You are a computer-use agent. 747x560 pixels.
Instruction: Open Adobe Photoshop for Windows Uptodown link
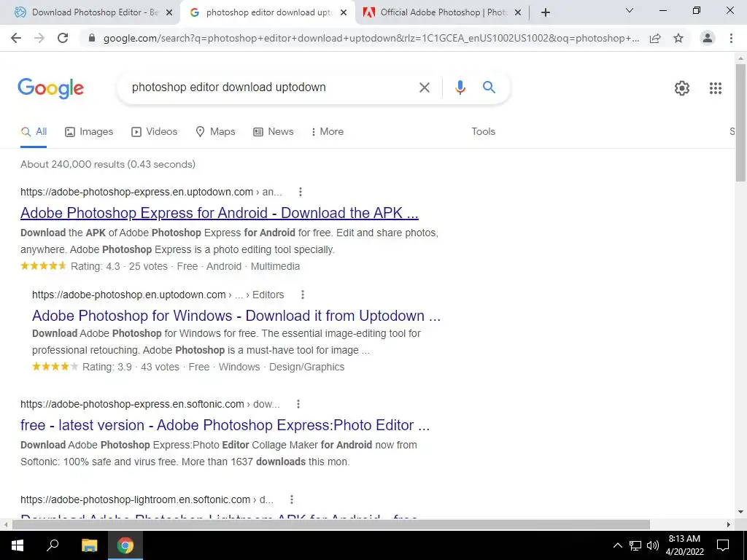[236, 316]
